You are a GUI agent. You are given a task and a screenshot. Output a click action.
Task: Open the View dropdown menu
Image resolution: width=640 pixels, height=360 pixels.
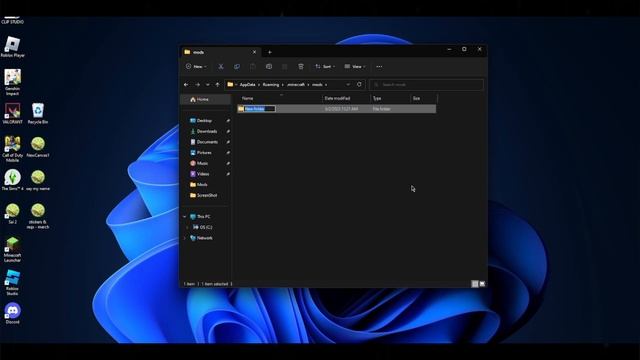[x=355, y=67]
